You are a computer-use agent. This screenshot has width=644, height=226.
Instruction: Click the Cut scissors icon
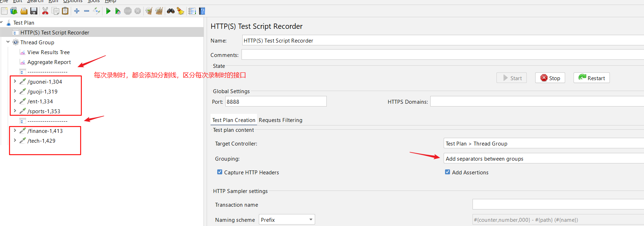tap(45, 11)
